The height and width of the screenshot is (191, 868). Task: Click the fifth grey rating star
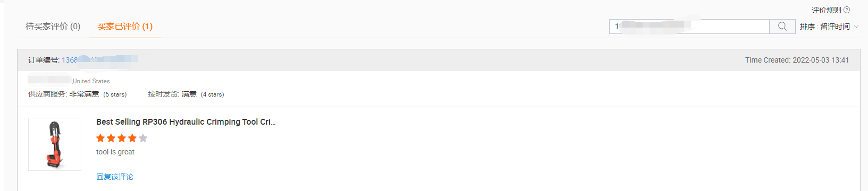coord(143,138)
